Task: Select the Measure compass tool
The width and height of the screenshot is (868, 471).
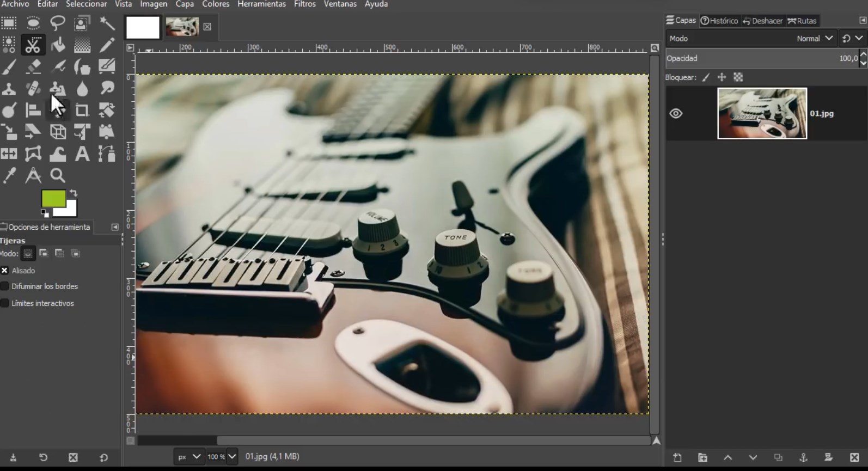Action: [33, 175]
